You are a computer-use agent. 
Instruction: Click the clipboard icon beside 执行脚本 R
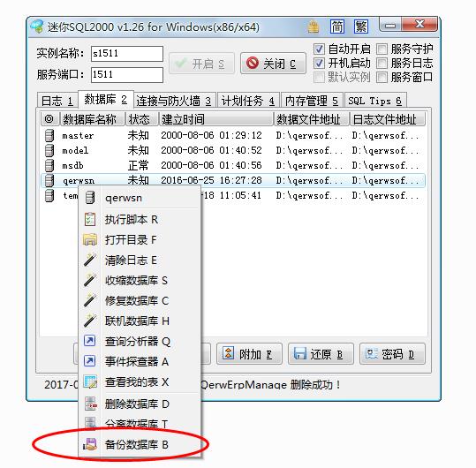90,219
